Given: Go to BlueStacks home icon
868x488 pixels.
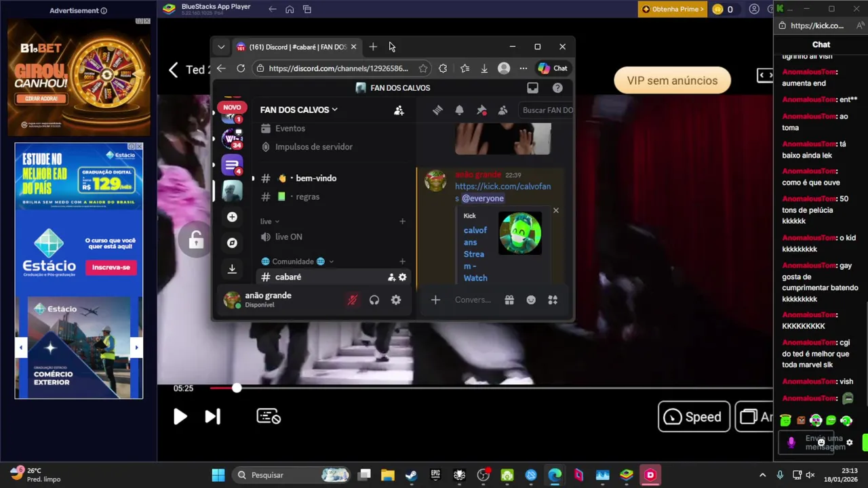Looking at the screenshot, I should pos(290,9).
